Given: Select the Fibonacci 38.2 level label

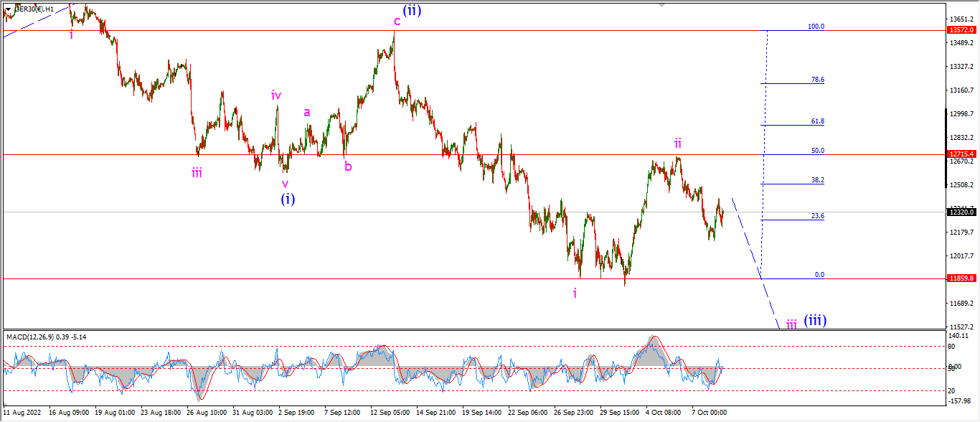Looking at the screenshot, I should coord(817,180).
